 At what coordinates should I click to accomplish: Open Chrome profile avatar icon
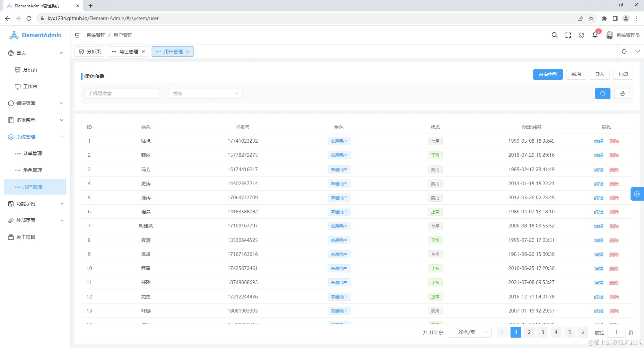[x=626, y=18]
